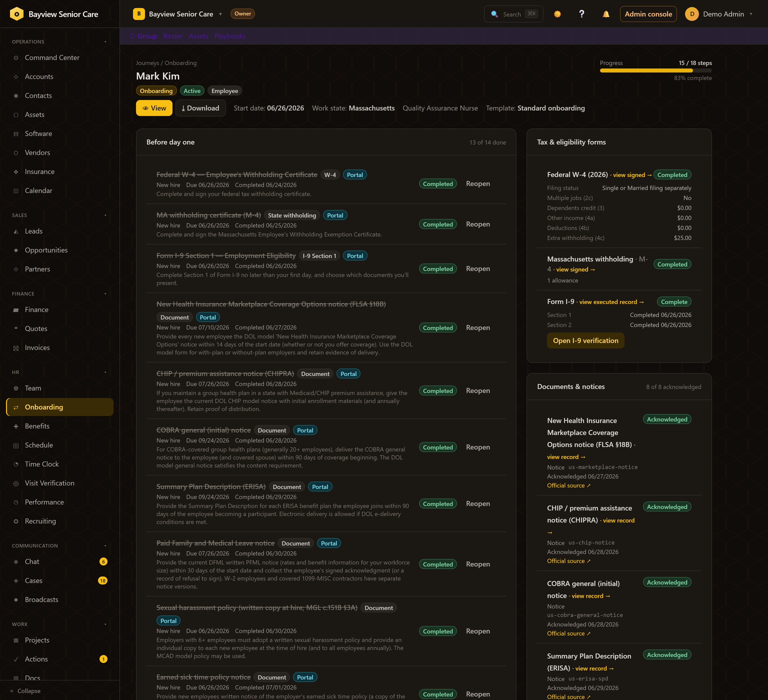This screenshot has height=700, width=768.
Task: Switch to the Assets tab
Action: [x=198, y=36]
